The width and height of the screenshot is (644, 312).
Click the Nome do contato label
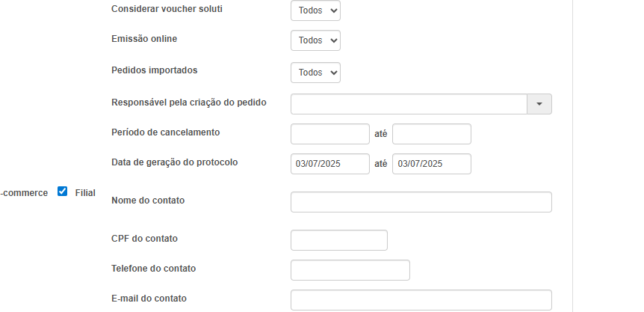[148, 201]
